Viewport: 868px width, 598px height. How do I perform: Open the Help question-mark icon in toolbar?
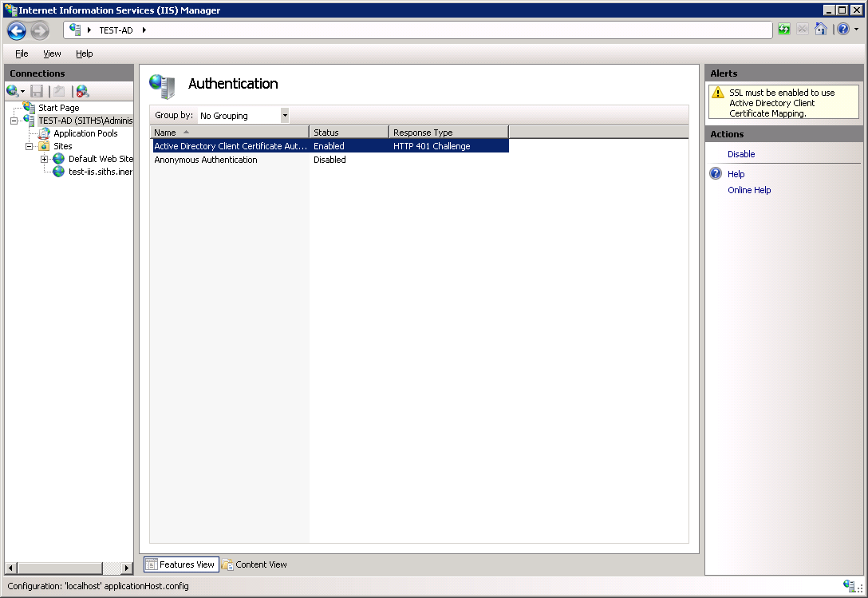[x=843, y=30]
